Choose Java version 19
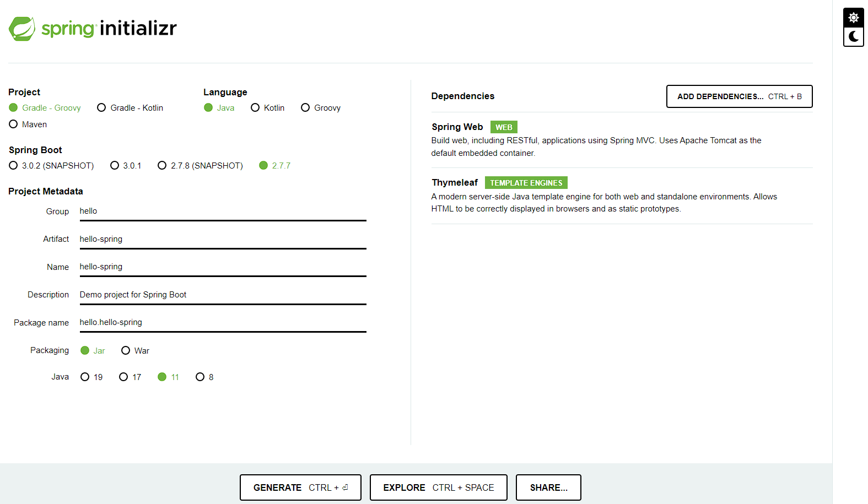Viewport: 868px width, 504px height. pyautogui.click(x=91, y=377)
